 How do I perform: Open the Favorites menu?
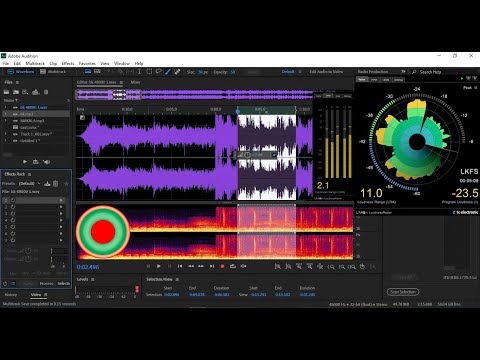[87, 63]
